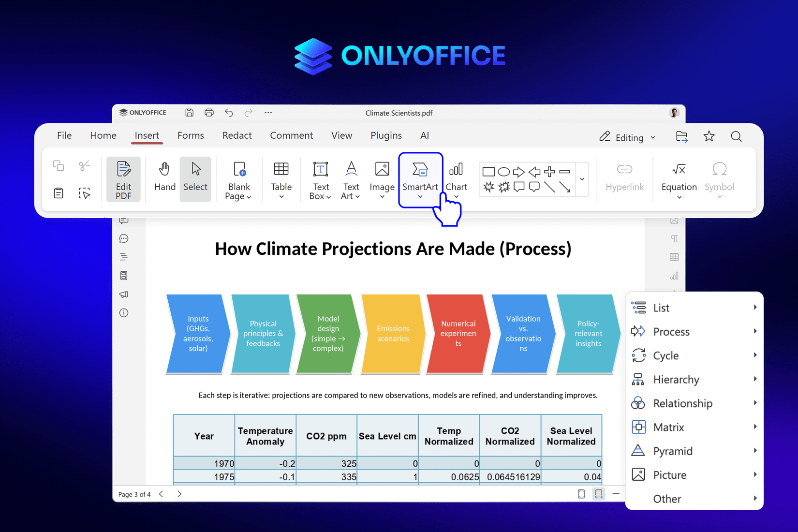Go to the previous page
Viewport: 798px width, 532px height.
(x=162, y=494)
